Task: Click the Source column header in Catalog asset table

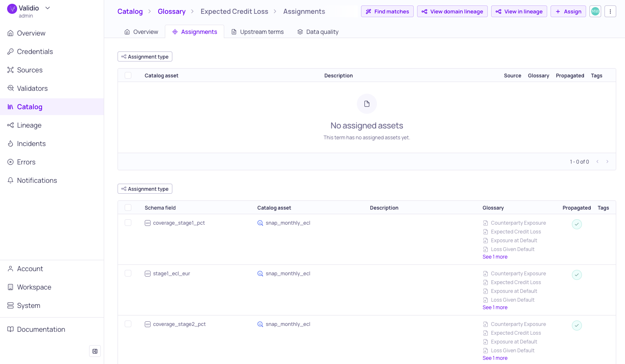Action: pyautogui.click(x=512, y=76)
